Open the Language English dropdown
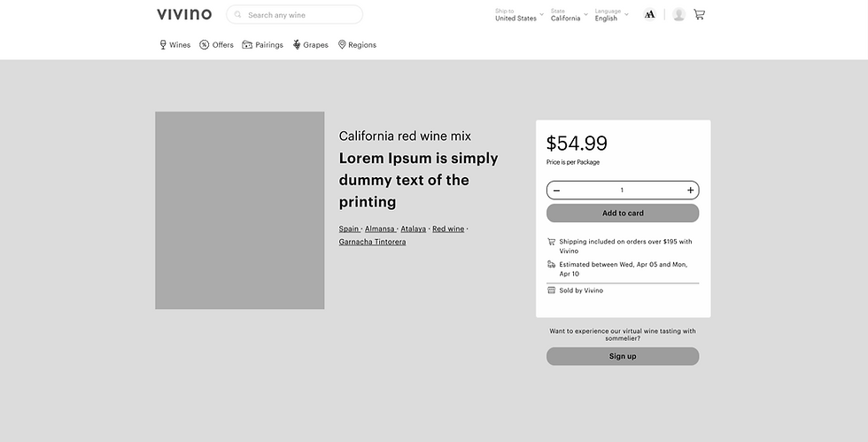Image resolution: width=868 pixels, height=442 pixels. pos(612,15)
